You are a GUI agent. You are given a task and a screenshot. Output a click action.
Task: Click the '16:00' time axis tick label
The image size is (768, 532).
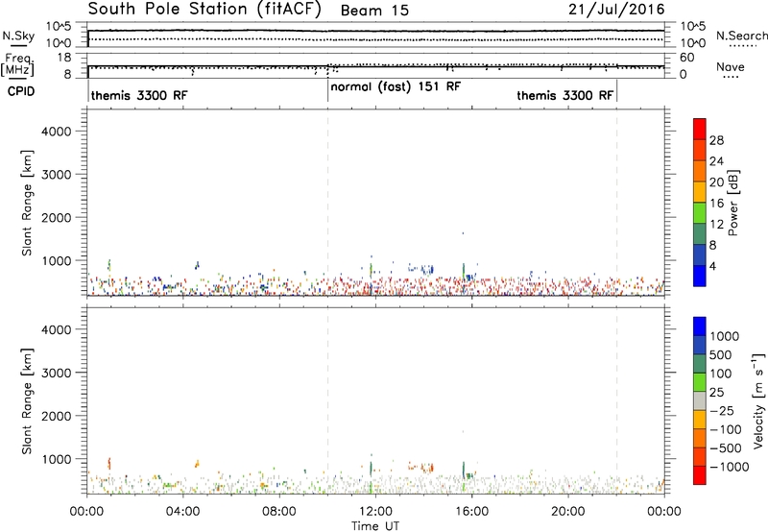[471, 512]
